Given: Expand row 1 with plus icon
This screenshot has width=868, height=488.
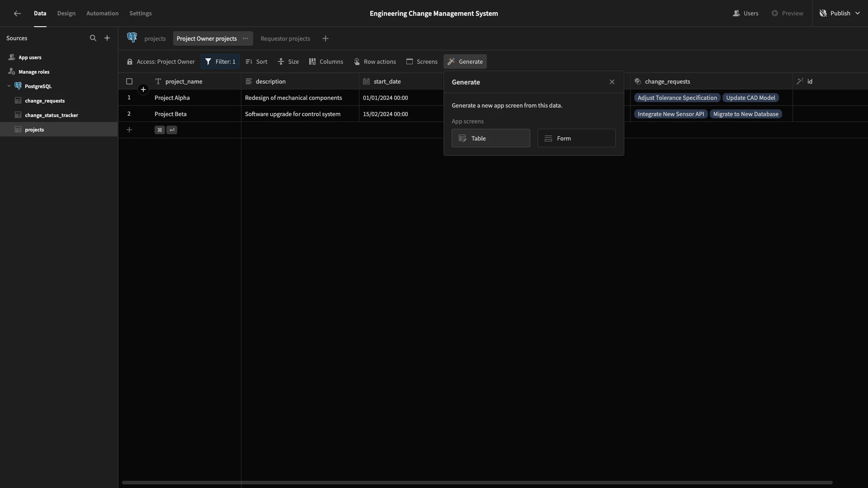Looking at the screenshot, I should click(143, 90).
